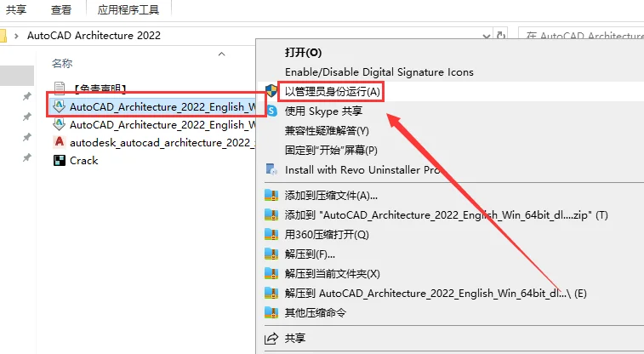Choose 兼容性疑难解答(Y) from the menu
This screenshot has height=354, width=644.
point(327,130)
